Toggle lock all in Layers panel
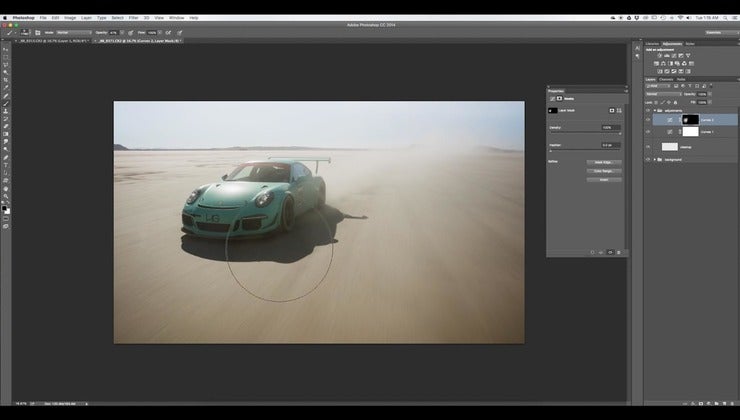This screenshot has width=740, height=420. click(x=675, y=102)
